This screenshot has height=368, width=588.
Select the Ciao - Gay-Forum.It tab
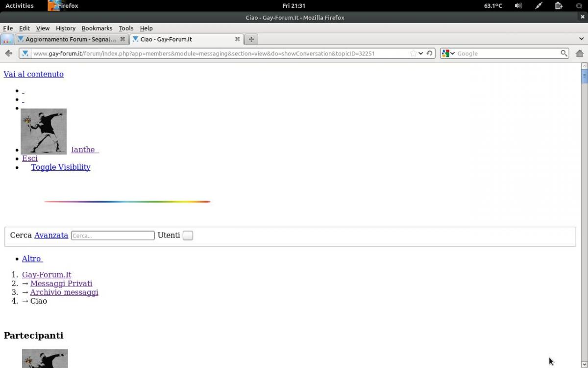click(186, 39)
